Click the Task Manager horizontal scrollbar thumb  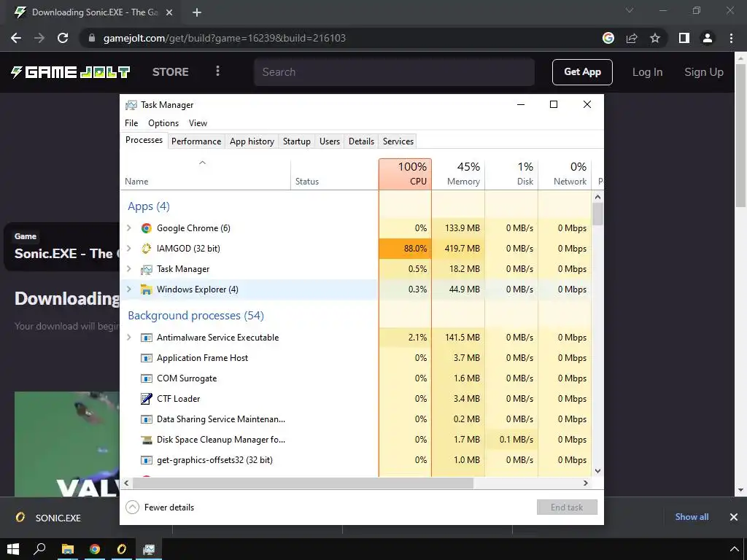[303, 483]
